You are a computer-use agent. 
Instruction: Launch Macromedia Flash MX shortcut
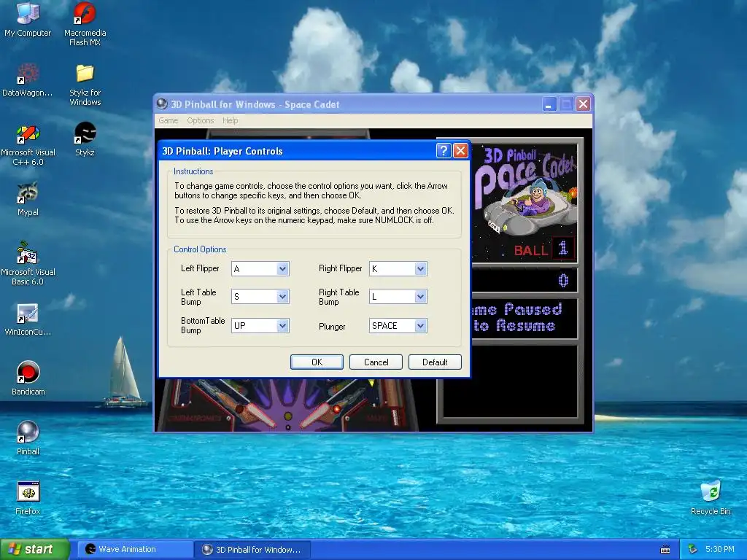pos(85,24)
